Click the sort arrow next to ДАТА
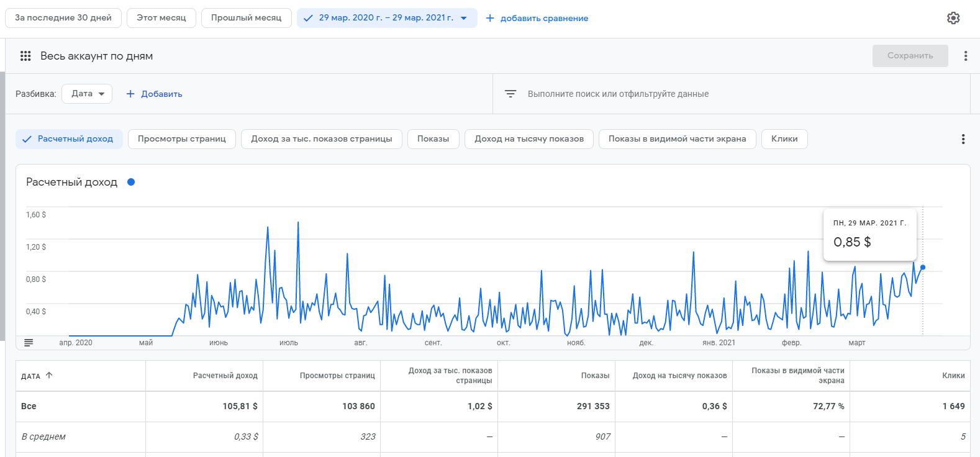 pos(49,376)
